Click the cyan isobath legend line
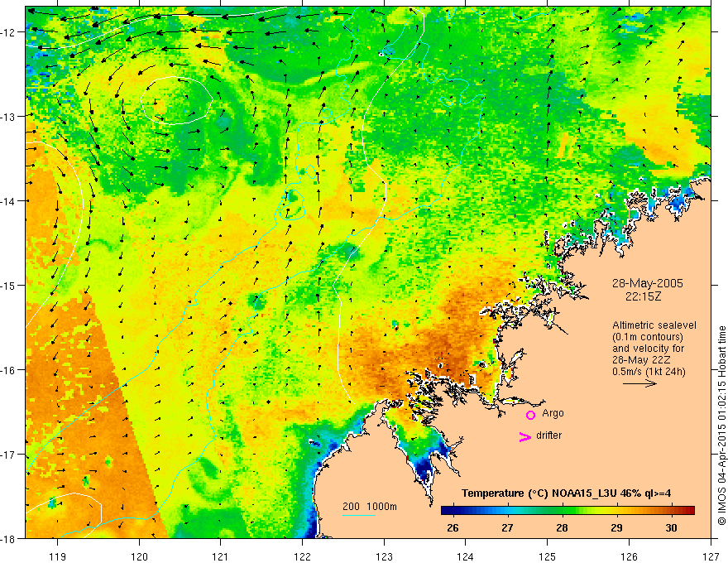This screenshot has width=728, height=563. [358, 515]
